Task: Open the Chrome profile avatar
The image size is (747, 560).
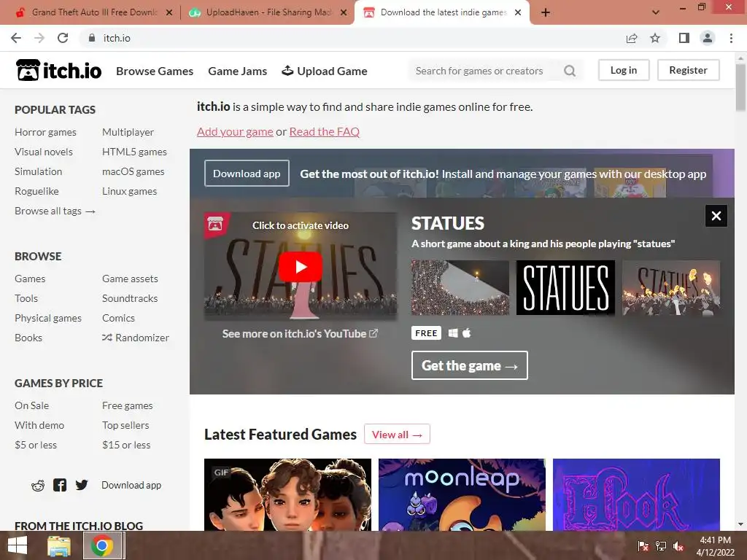Action: (x=708, y=38)
